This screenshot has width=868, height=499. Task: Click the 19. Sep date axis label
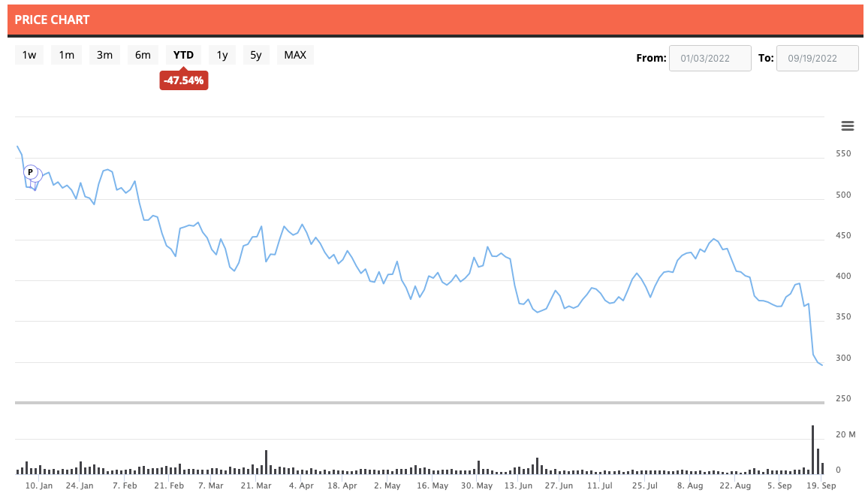[x=823, y=486]
